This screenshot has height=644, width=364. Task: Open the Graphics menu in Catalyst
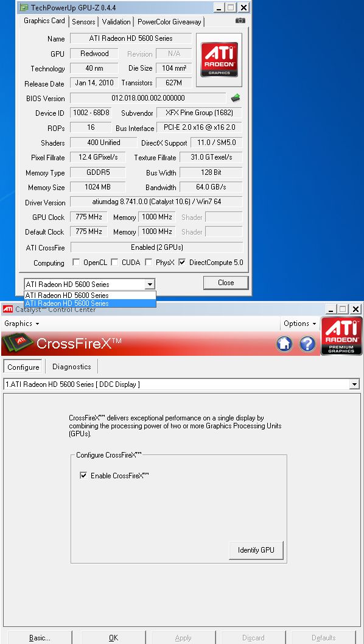tap(22, 324)
